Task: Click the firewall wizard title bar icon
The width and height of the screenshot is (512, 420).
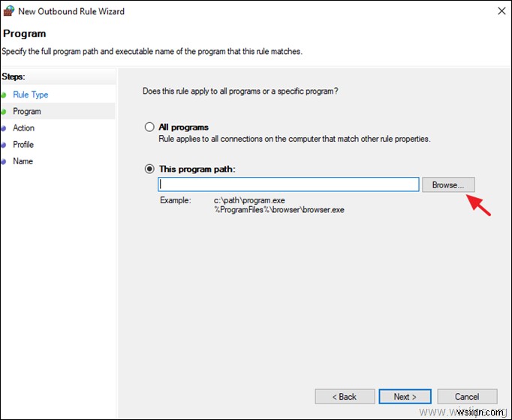Action: [x=8, y=10]
